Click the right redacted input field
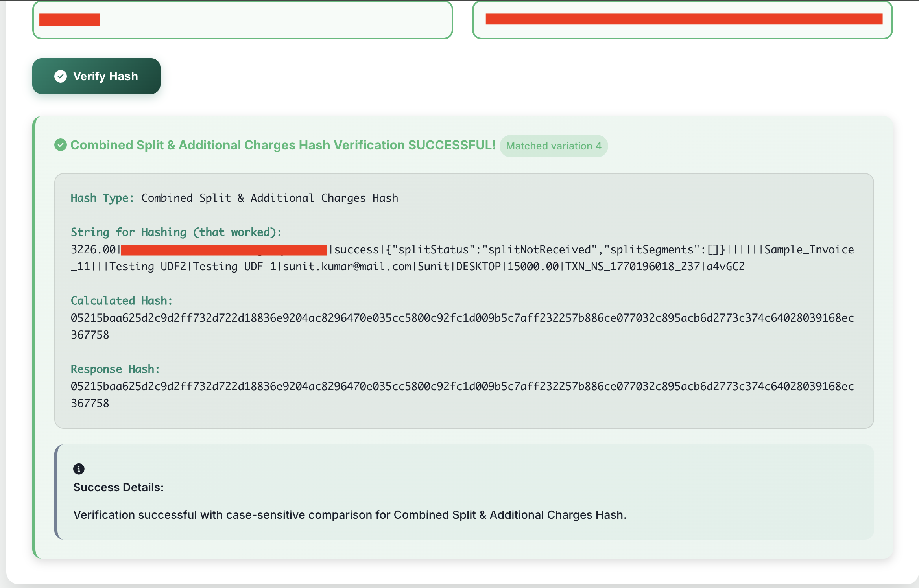The image size is (919, 588). tap(682, 20)
